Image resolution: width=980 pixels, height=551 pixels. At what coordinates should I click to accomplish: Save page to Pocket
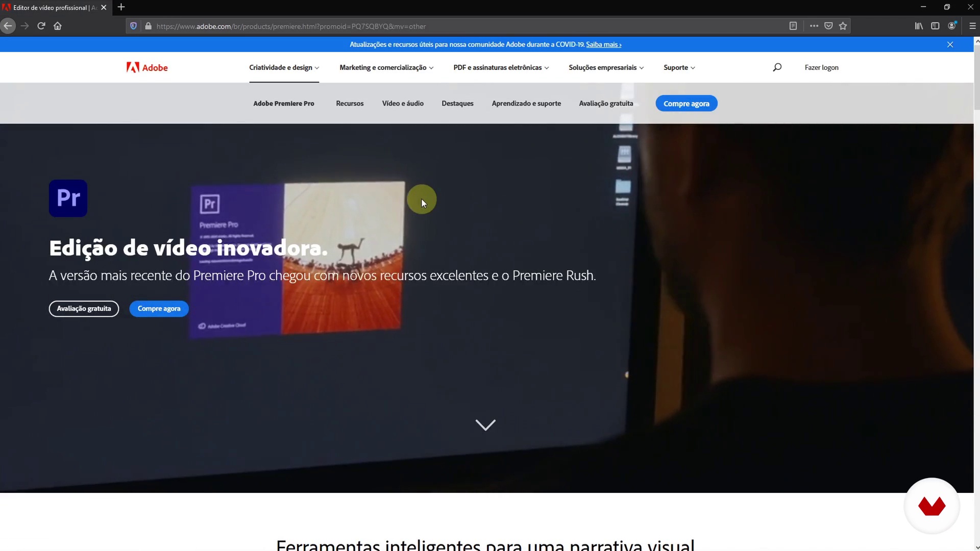click(x=829, y=26)
